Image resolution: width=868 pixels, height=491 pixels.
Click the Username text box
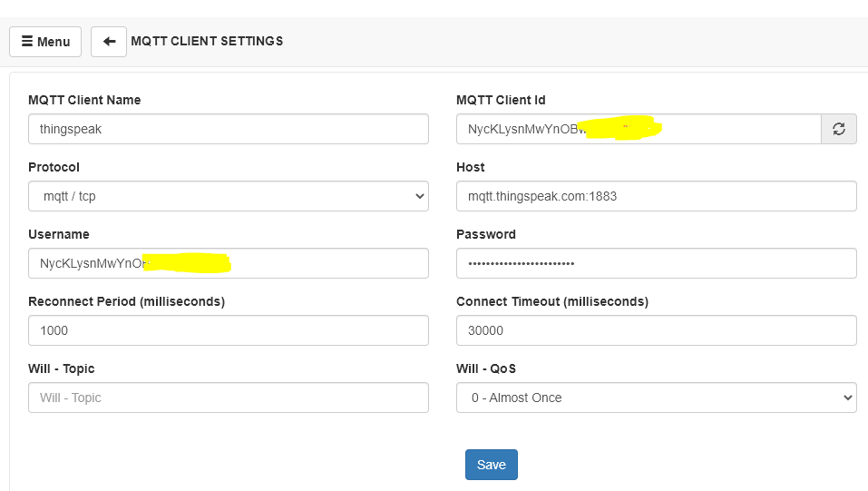229,263
